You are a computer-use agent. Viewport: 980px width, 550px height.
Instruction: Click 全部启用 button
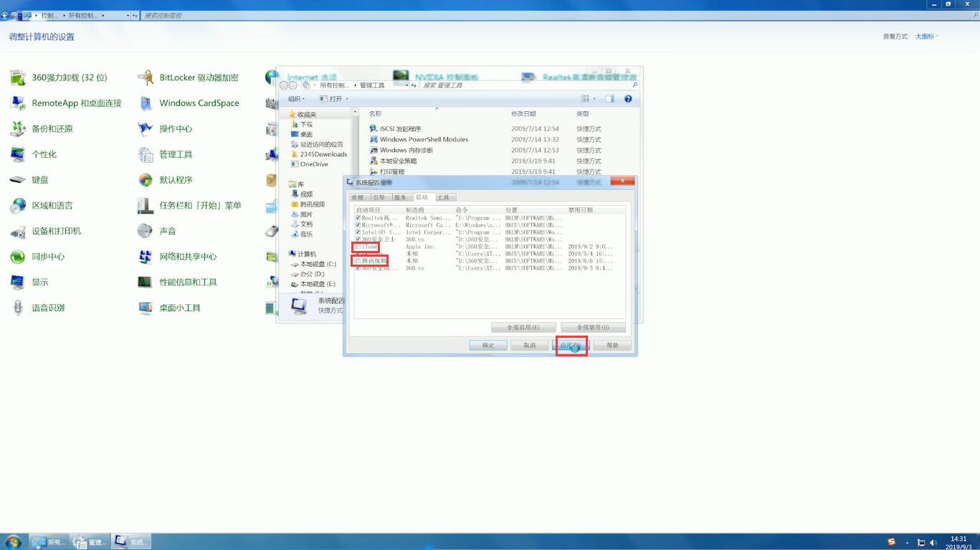point(523,328)
